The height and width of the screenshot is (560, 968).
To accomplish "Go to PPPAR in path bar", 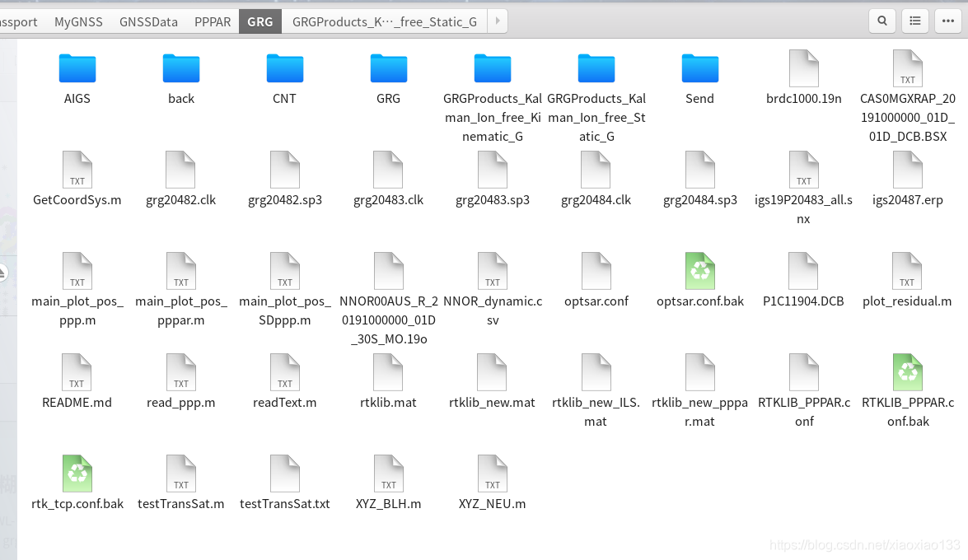I will pyautogui.click(x=213, y=21).
